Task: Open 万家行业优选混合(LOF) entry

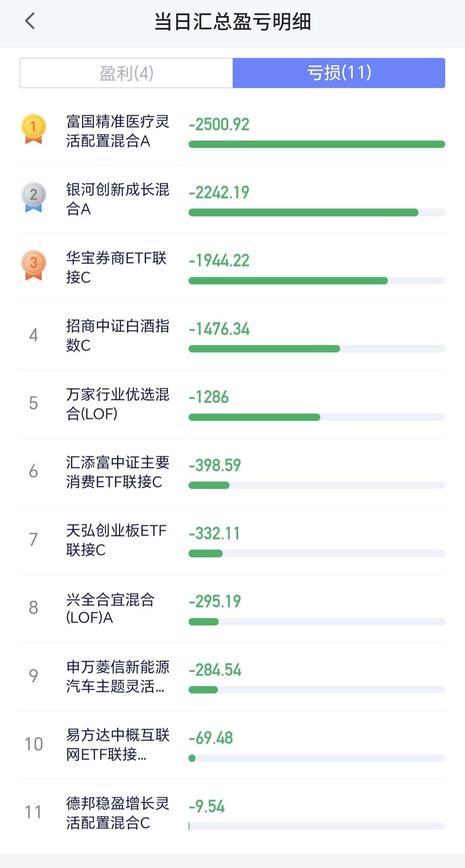Action: click(118, 403)
